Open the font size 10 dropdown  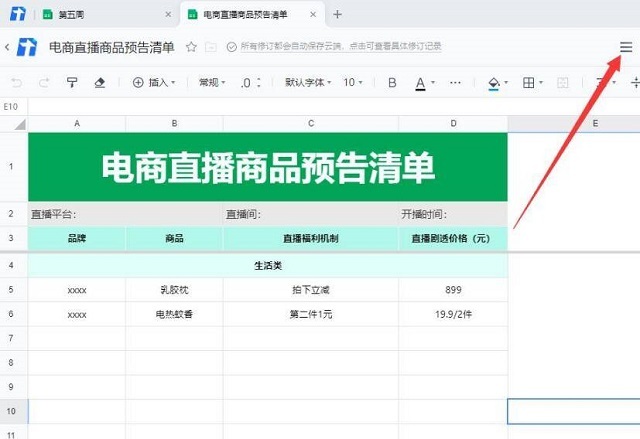pyautogui.click(x=354, y=82)
